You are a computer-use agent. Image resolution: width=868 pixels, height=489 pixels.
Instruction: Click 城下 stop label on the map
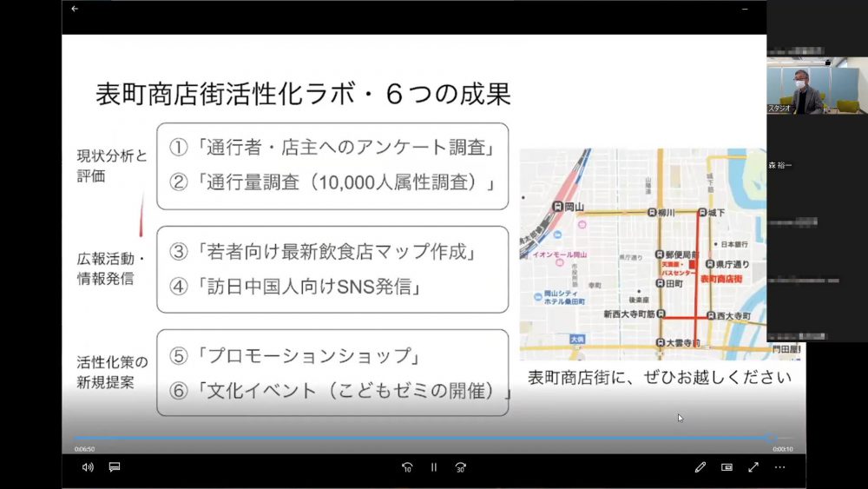716,213
